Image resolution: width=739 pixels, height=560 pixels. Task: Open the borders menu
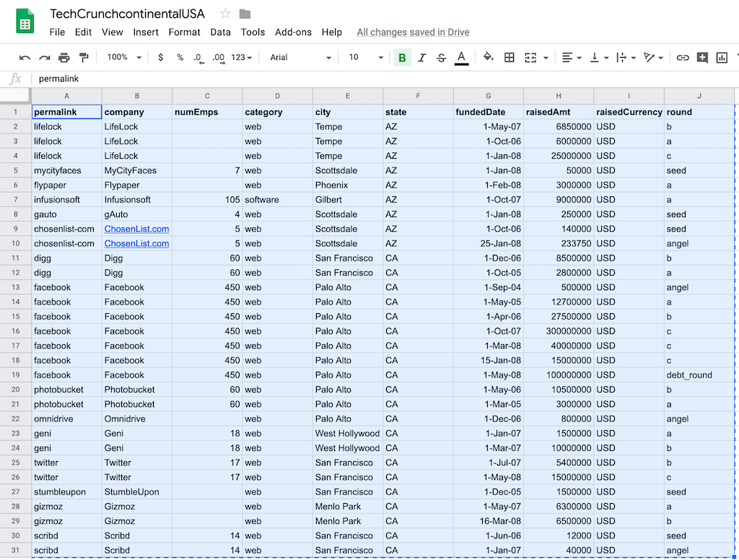pyautogui.click(x=509, y=56)
